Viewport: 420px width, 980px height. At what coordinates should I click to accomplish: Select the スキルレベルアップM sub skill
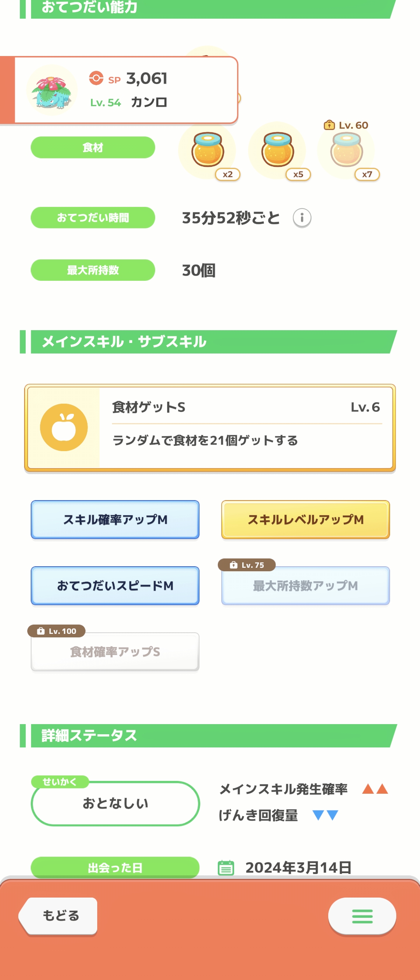306,520
